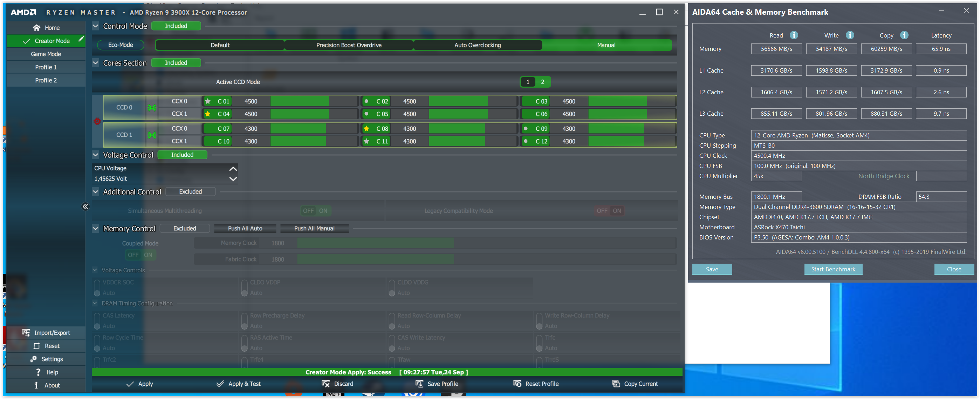Click the pencil icon next to Creator Mode
The image size is (980, 399).
coord(81,39)
